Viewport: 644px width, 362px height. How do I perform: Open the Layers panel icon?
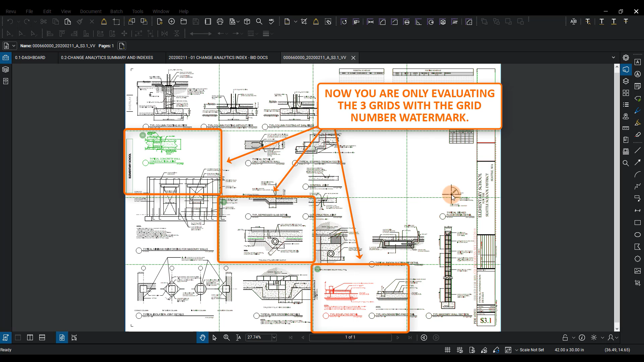click(626, 81)
